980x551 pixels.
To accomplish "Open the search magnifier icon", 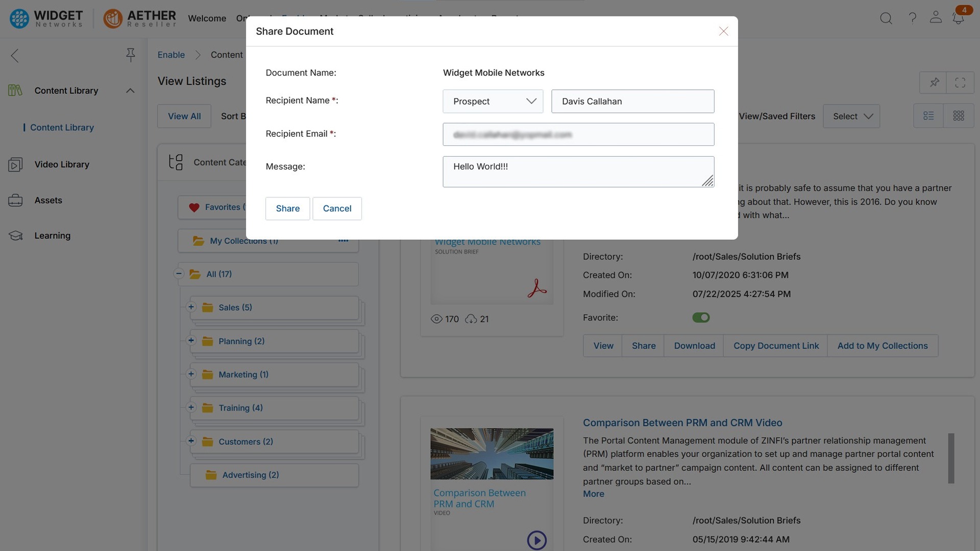I will click(886, 18).
